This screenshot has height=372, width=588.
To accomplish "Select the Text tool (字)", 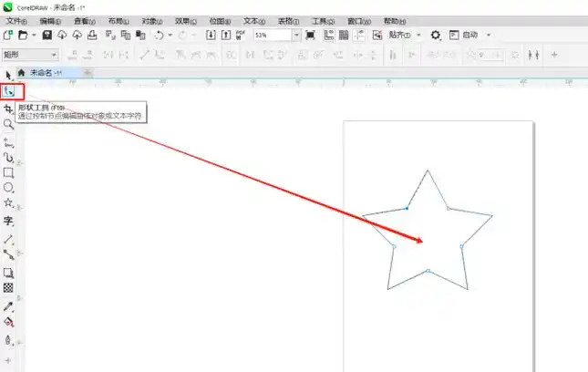I will [8, 221].
